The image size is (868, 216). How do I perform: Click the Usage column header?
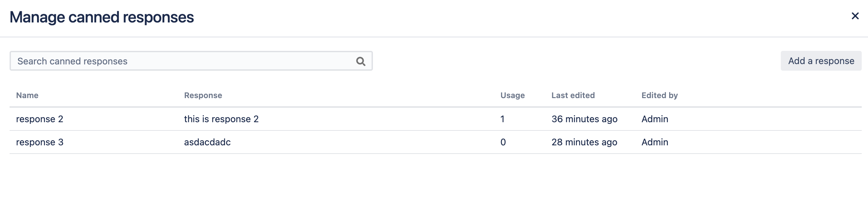pyautogui.click(x=512, y=95)
